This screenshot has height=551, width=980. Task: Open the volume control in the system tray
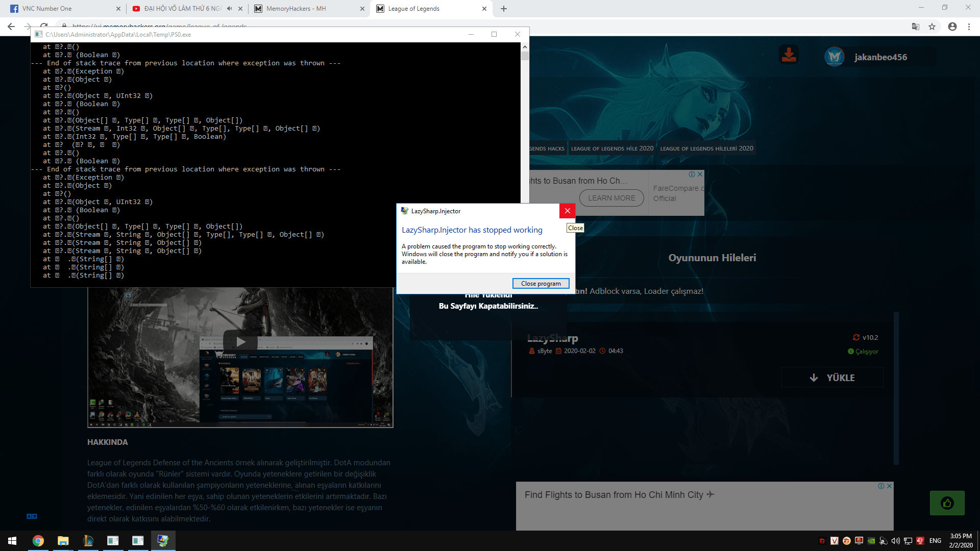coord(896,541)
